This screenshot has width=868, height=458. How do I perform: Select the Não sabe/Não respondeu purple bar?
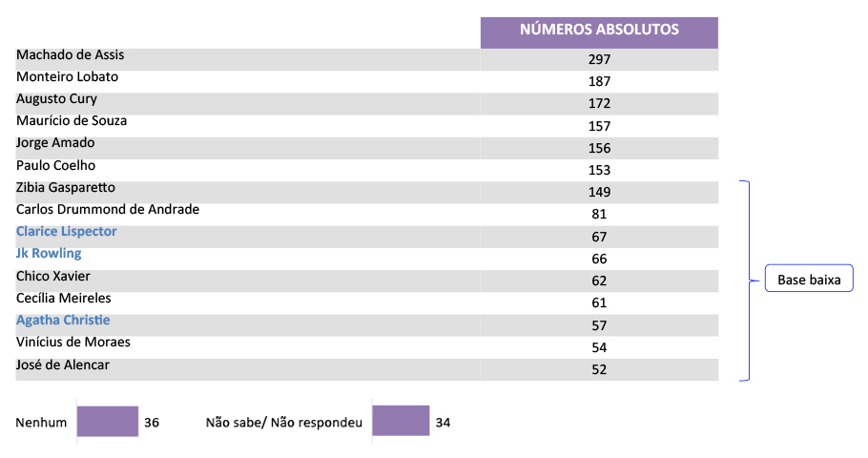coord(401,422)
